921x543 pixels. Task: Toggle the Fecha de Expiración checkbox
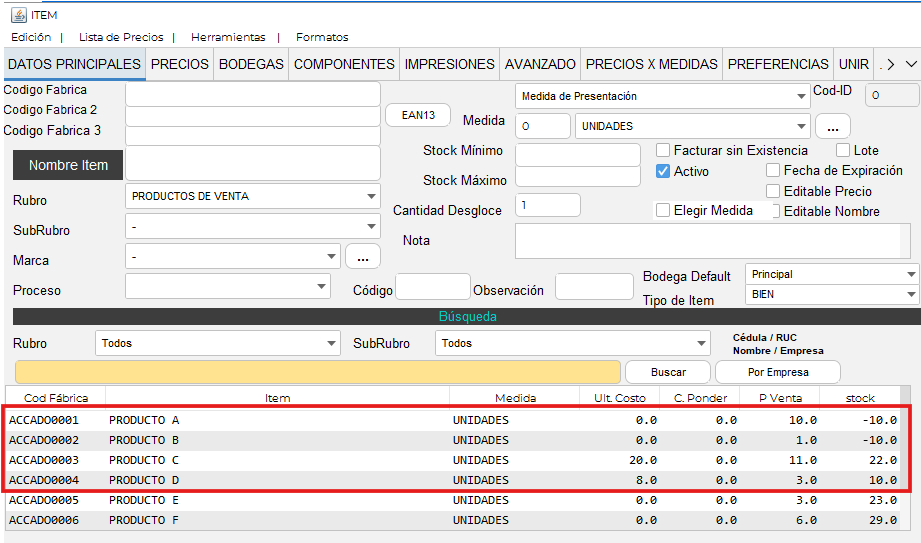point(773,171)
